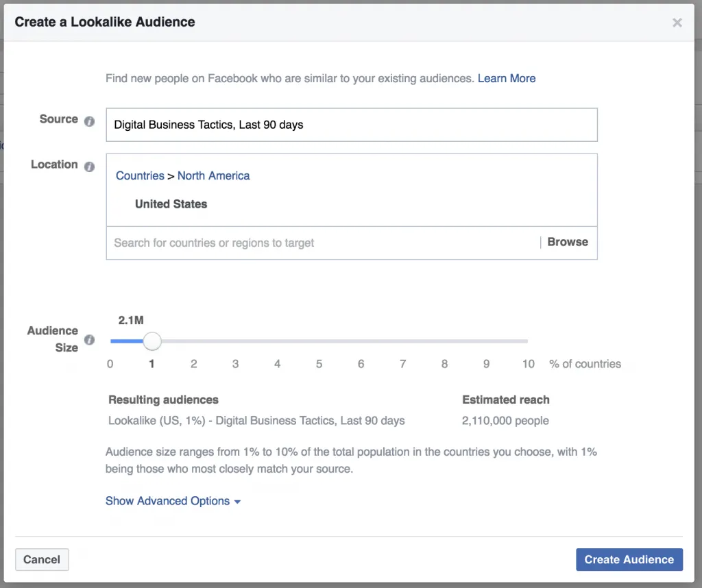Click the Create Audience button
The width and height of the screenshot is (702, 588).
(x=629, y=559)
